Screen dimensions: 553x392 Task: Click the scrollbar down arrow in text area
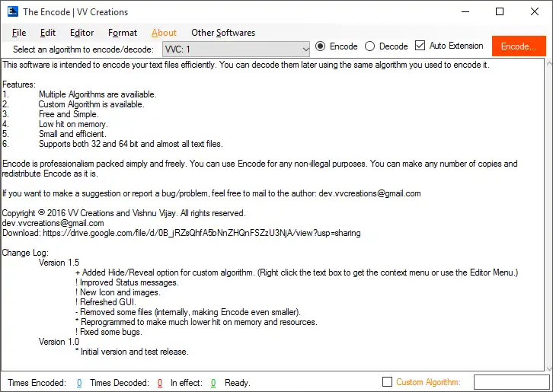click(x=549, y=368)
